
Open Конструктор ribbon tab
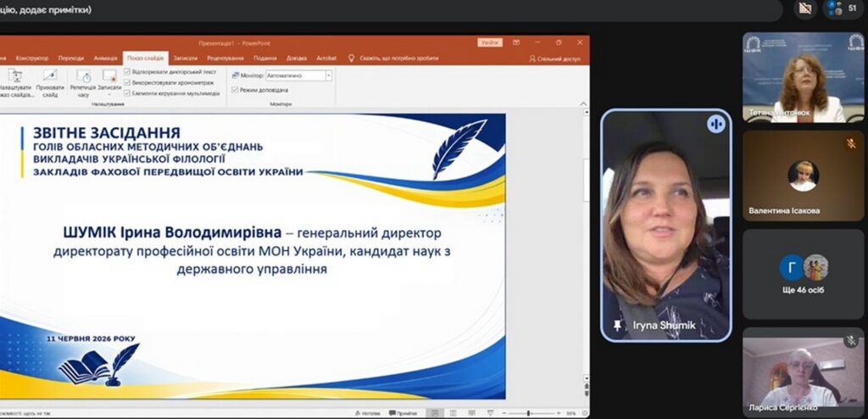click(x=32, y=59)
